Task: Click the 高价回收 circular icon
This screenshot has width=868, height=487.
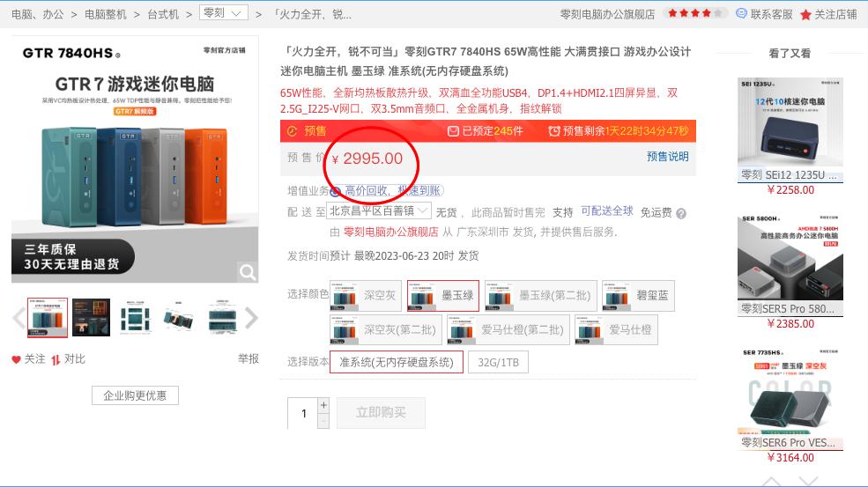Action: pyautogui.click(x=335, y=191)
